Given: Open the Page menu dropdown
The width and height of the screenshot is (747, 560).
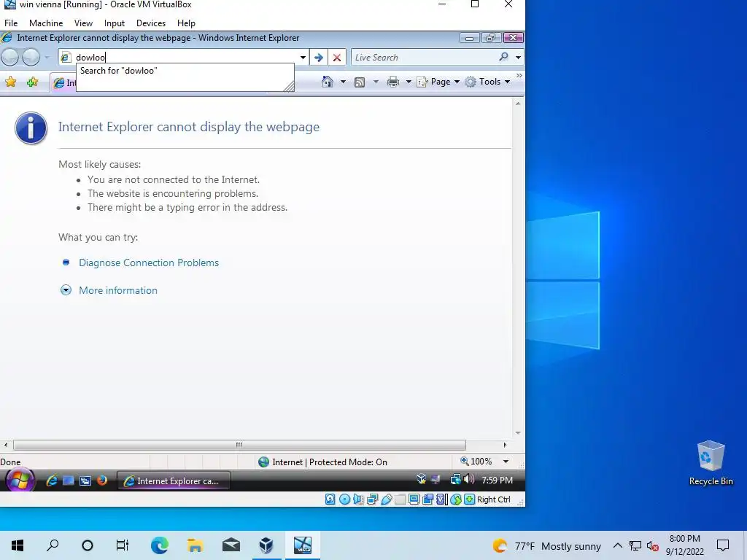Looking at the screenshot, I should click(x=438, y=82).
